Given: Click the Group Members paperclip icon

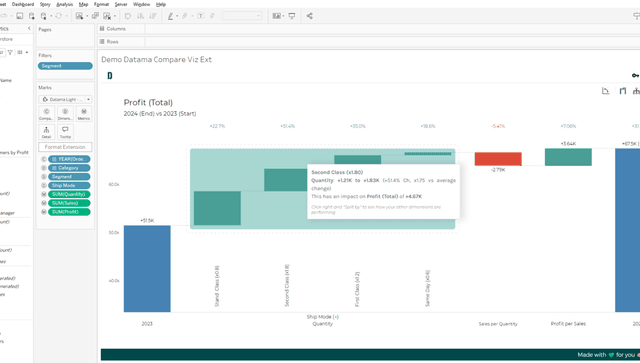Looking at the screenshot, I should click(x=184, y=16).
